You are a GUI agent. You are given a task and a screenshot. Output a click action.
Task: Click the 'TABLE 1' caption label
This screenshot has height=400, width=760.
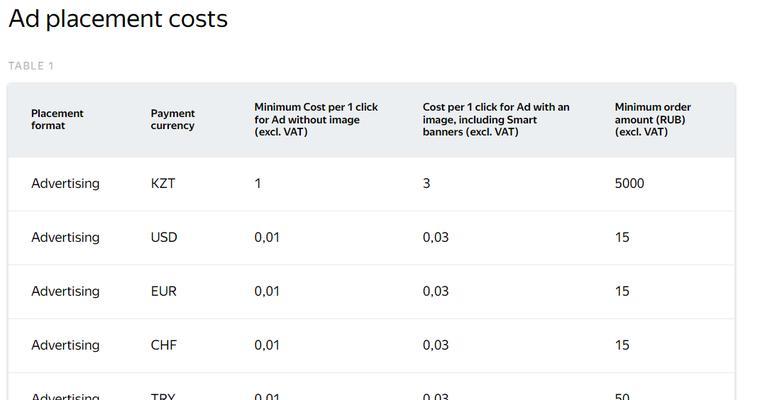coord(31,66)
